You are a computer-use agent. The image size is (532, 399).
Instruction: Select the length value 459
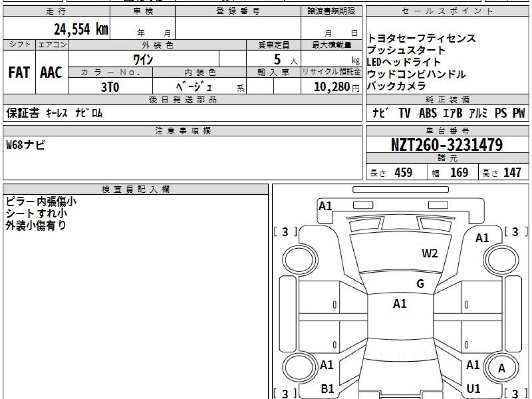pos(403,172)
